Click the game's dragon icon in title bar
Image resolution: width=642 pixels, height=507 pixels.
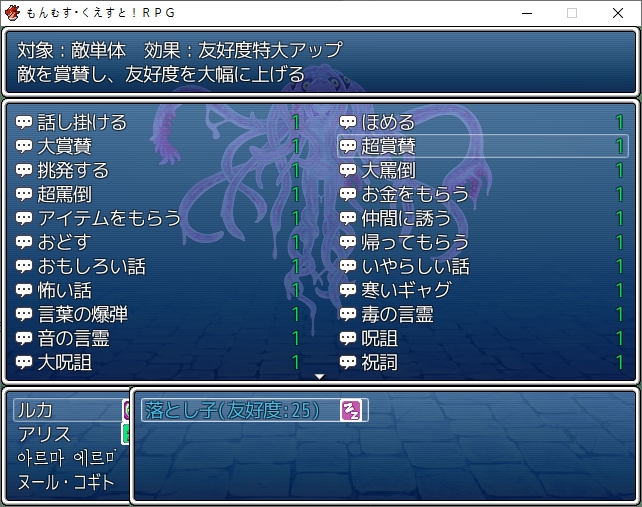(12, 13)
